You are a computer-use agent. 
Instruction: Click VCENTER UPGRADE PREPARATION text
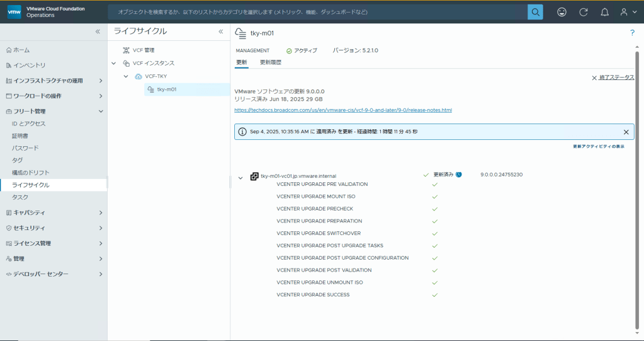[x=319, y=221]
